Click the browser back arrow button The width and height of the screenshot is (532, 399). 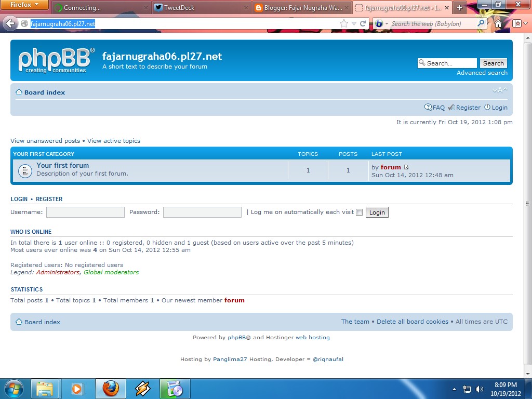click(10, 23)
